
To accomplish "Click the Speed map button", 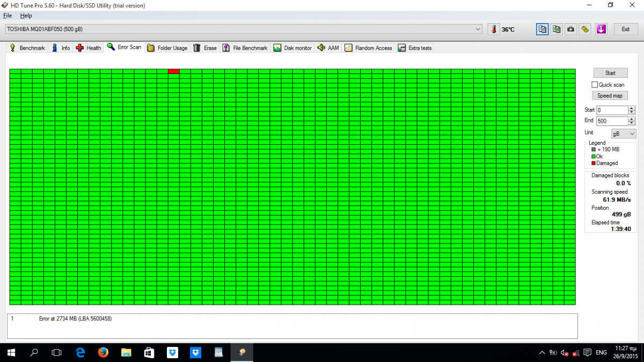I will pyautogui.click(x=610, y=95).
